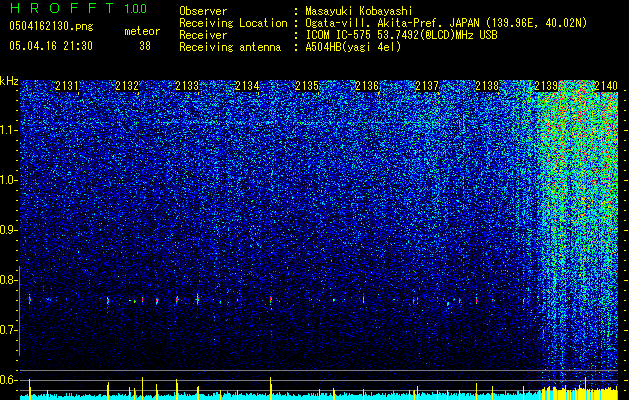
Task: Click the 2134 time marker
Action: (247, 86)
